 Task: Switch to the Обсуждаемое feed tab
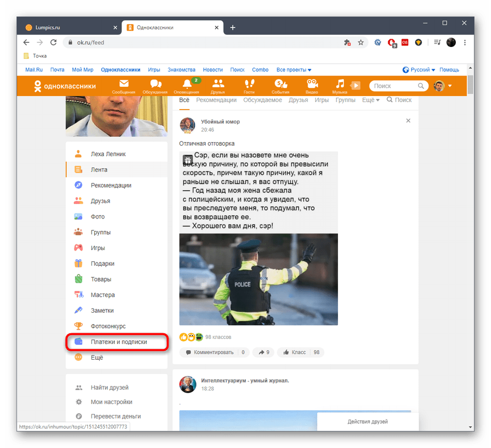coord(263,100)
